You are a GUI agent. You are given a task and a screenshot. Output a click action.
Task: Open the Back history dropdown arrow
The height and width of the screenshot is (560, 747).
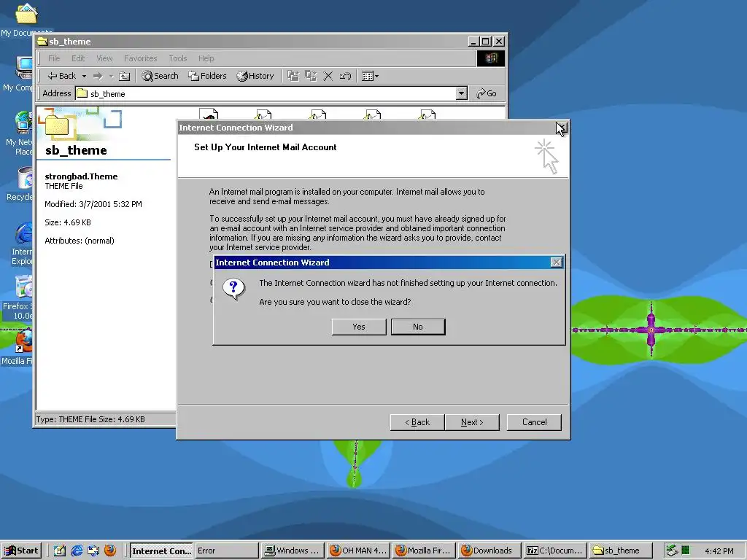coord(84,76)
